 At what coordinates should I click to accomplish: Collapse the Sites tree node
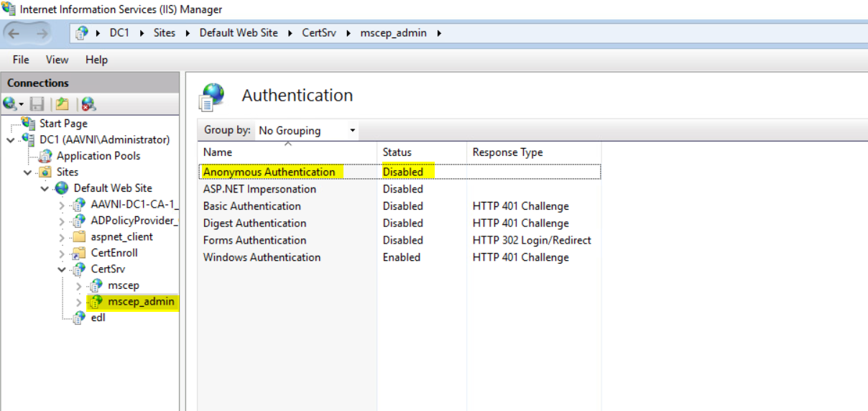click(x=28, y=172)
